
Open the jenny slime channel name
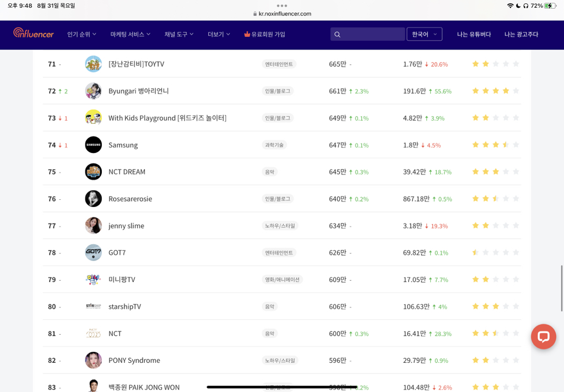[x=126, y=226]
